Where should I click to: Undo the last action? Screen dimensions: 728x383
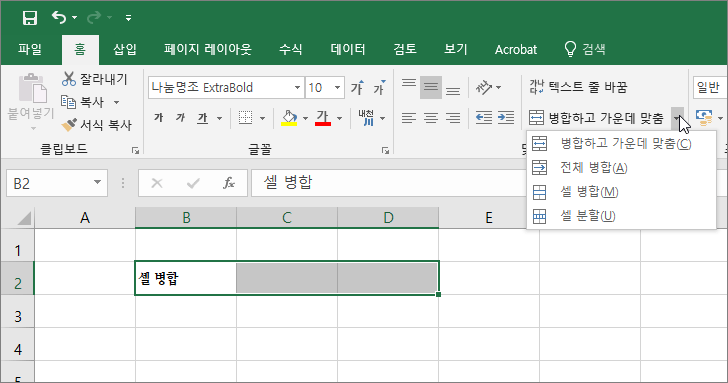pos(58,18)
